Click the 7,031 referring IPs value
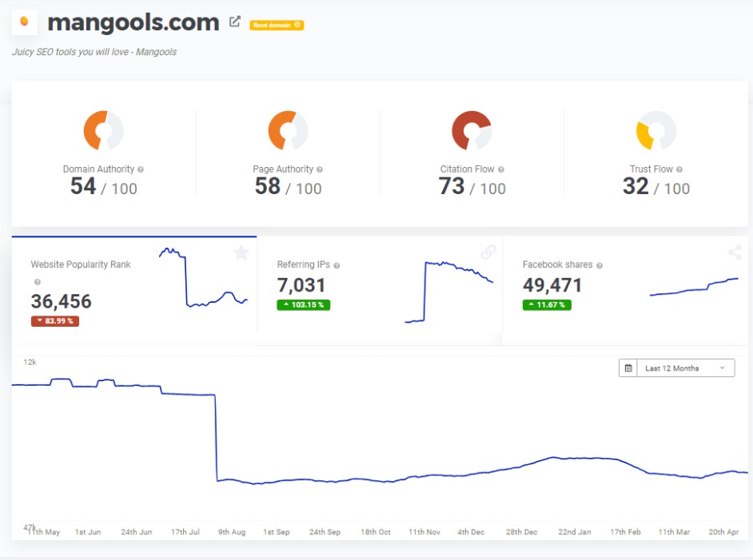 (x=301, y=285)
